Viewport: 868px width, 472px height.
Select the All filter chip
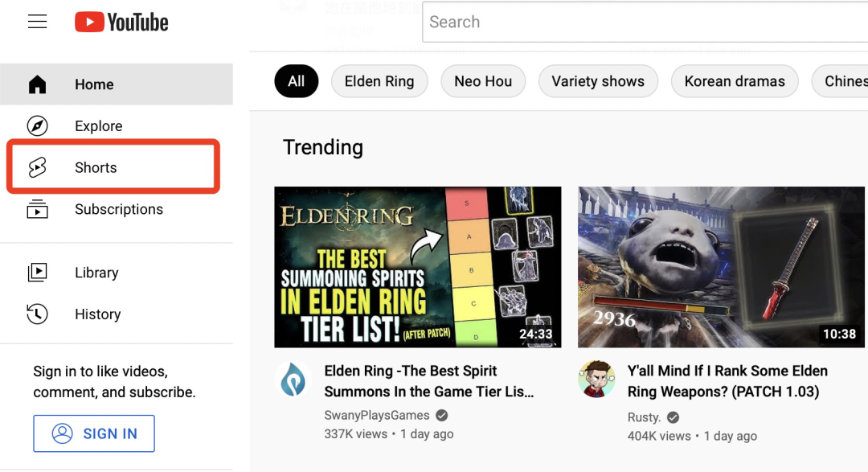[x=296, y=81]
